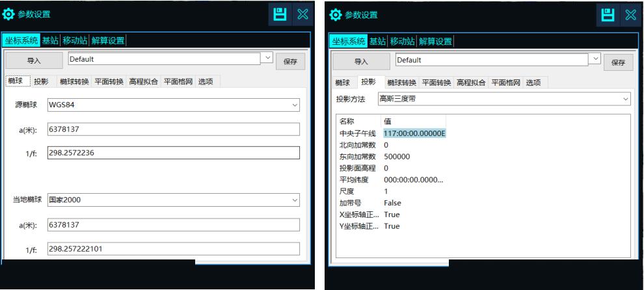Open 投影方法 高斯三度带 dropdown

504,99
